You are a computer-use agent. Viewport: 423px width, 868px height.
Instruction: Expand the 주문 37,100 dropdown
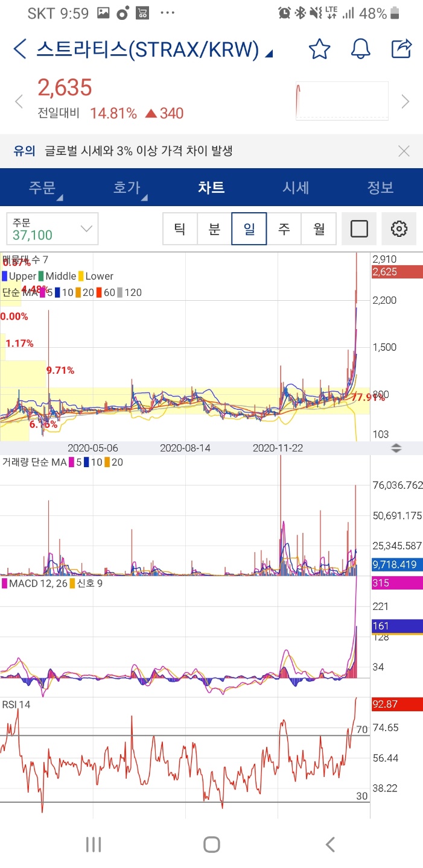[52, 229]
